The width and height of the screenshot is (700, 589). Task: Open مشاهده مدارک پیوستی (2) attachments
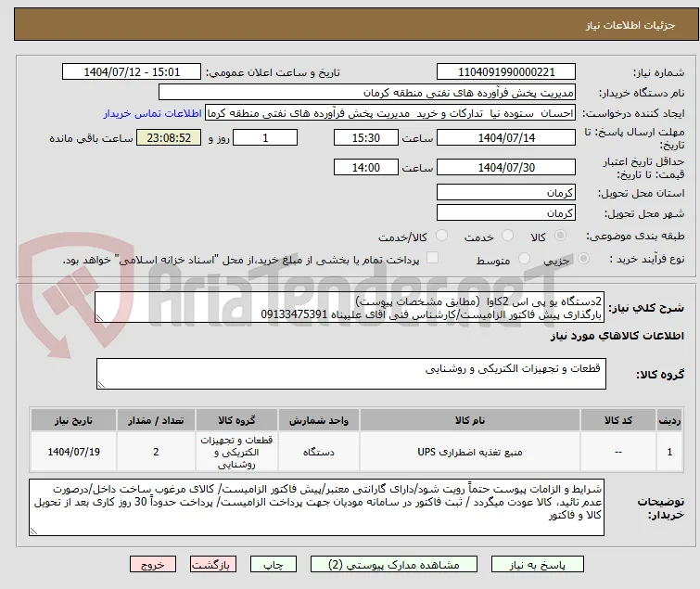[394, 565]
